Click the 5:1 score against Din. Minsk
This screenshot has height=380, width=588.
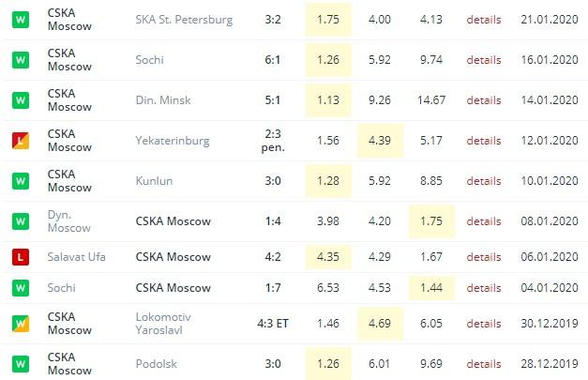pos(273,100)
